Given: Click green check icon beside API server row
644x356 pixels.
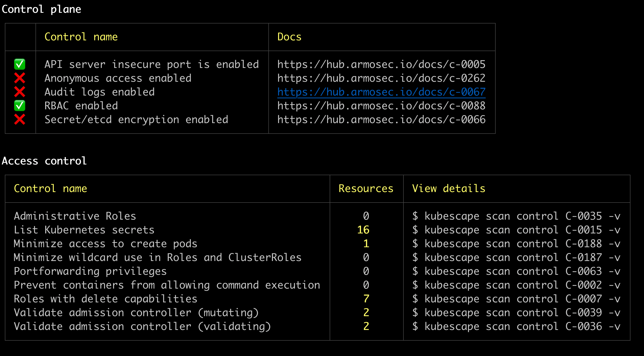Looking at the screenshot, I should pyautogui.click(x=20, y=64).
